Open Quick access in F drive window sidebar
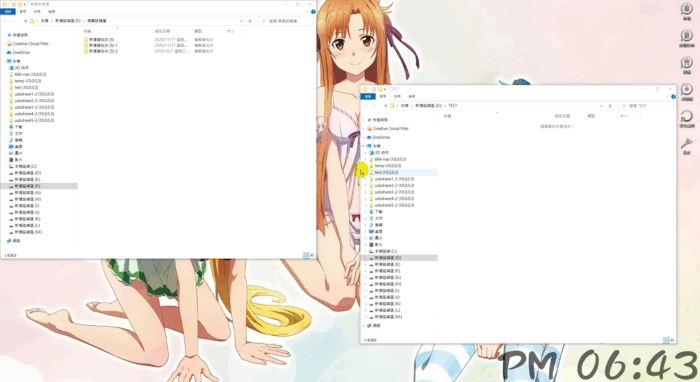 pyautogui.click(x=17, y=35)
